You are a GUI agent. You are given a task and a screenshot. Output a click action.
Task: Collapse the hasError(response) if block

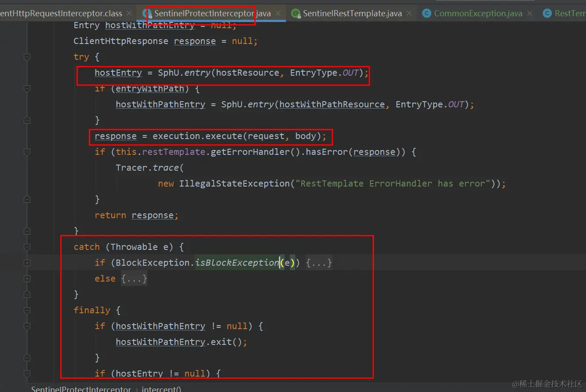(27, 152)
